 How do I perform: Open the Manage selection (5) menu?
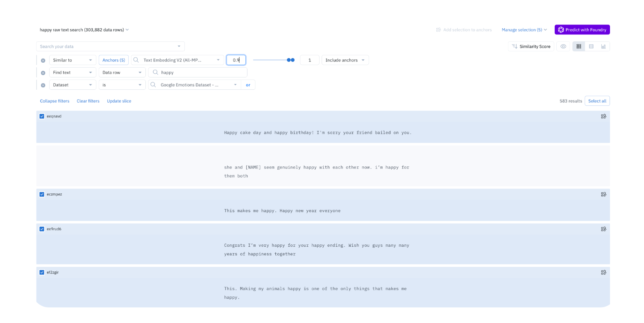click(524, 30)
